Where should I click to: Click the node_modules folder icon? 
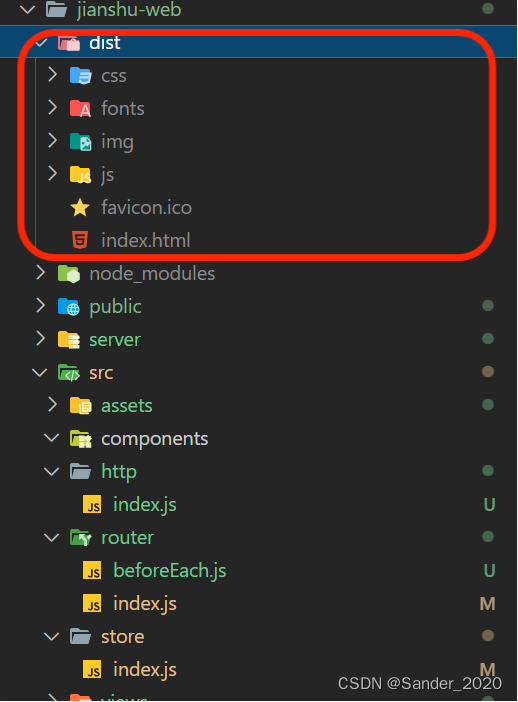(x=69, y=274)
